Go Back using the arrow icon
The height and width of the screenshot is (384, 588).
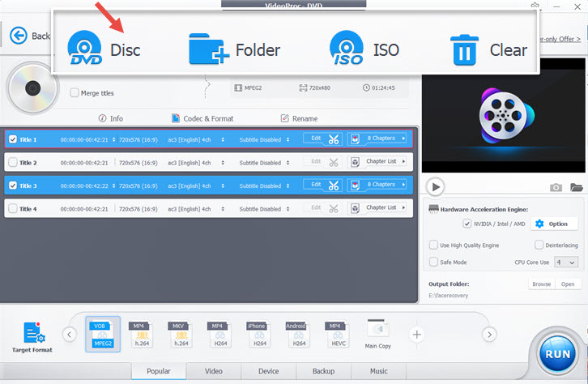19,36
